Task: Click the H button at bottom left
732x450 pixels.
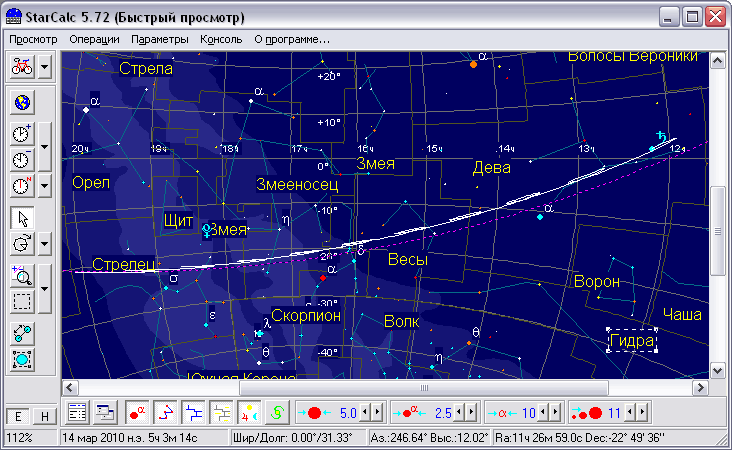Action: pyautogui.click(x=43, y=417)
